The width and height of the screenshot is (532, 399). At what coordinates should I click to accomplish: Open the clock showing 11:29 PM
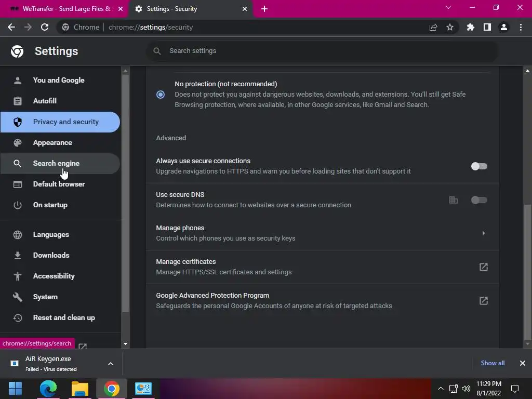coord(488,389)
